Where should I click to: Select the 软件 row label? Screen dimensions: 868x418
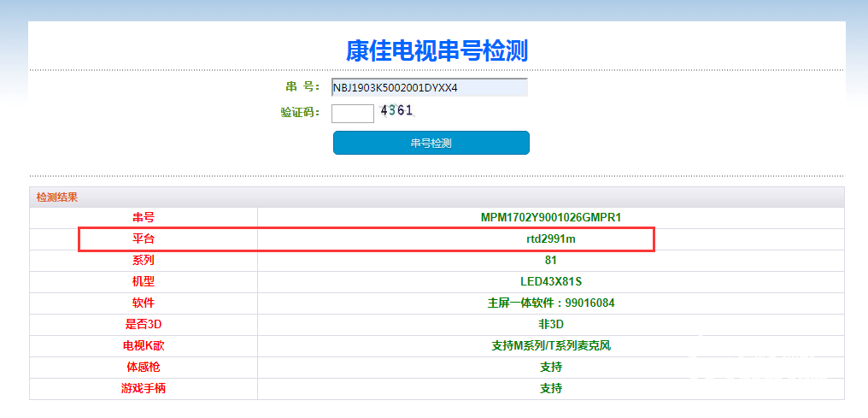click(144, 303)
